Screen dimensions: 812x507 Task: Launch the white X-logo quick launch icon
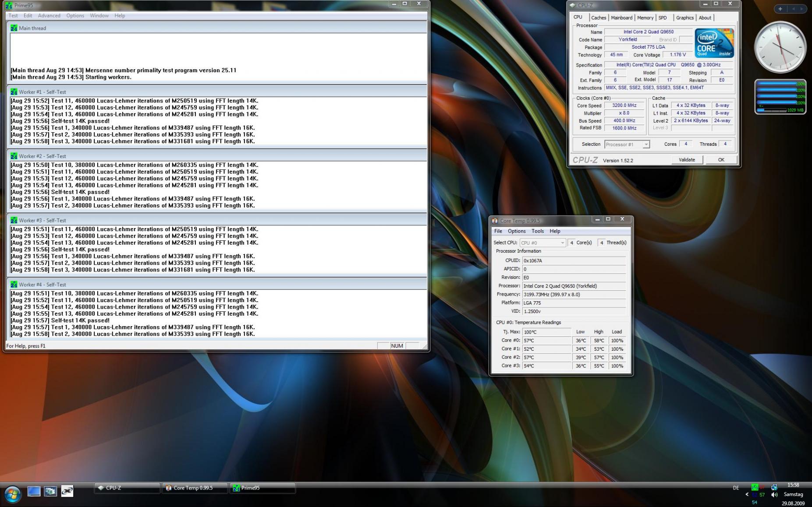click(67, 491)
